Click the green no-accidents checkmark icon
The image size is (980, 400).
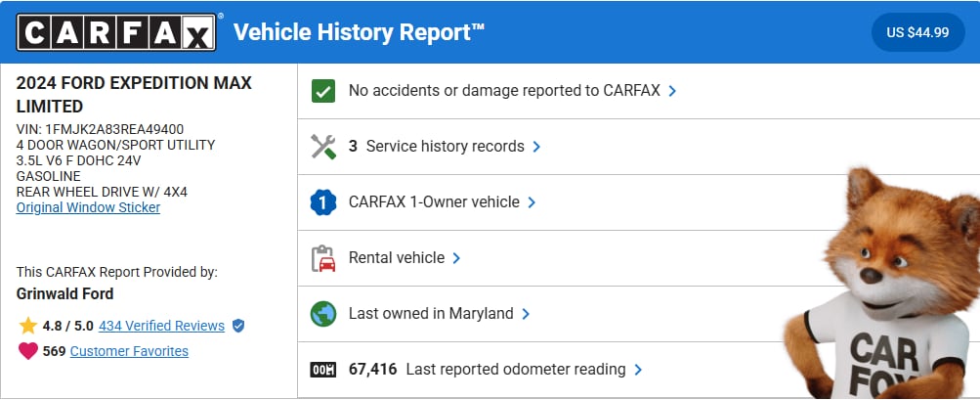(323, 91)
